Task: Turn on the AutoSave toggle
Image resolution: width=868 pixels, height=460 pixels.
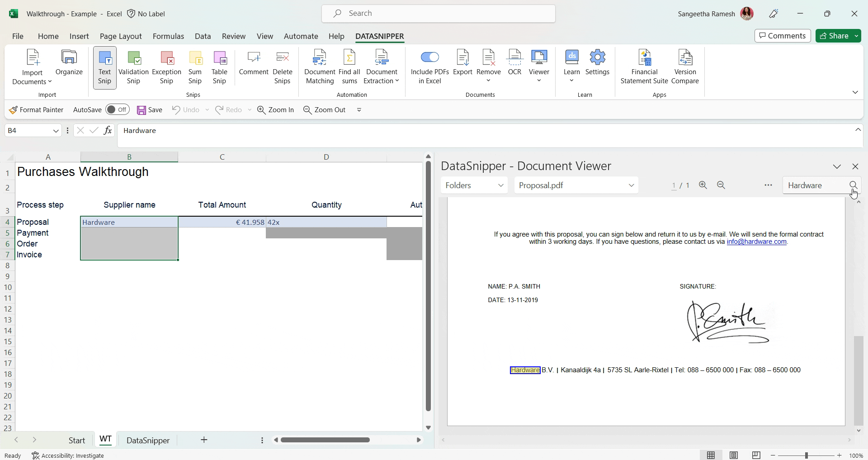Action: click(117, 110)
